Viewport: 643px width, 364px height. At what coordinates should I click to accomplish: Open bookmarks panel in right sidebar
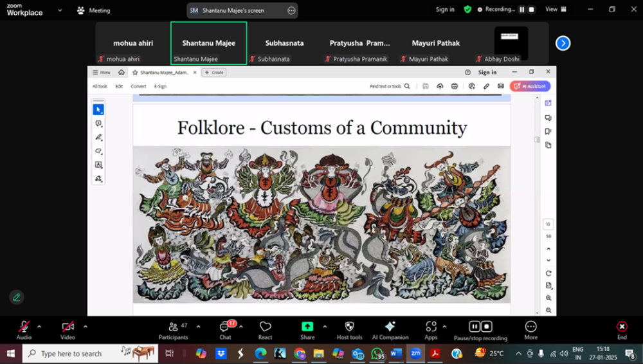click(x=548, y=131)
